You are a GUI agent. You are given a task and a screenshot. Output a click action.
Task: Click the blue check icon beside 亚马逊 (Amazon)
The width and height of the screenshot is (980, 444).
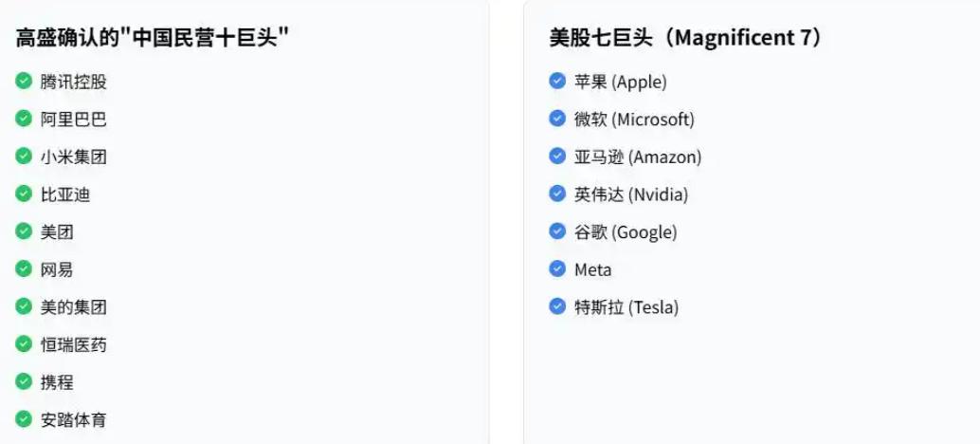click(x=557, y=157)
